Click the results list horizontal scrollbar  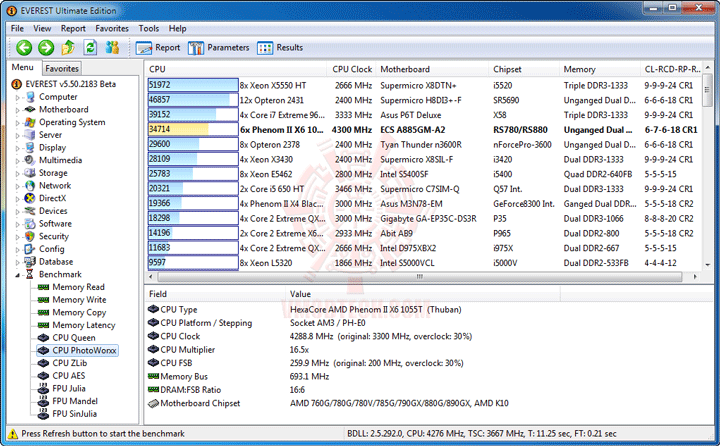[420, 277]
